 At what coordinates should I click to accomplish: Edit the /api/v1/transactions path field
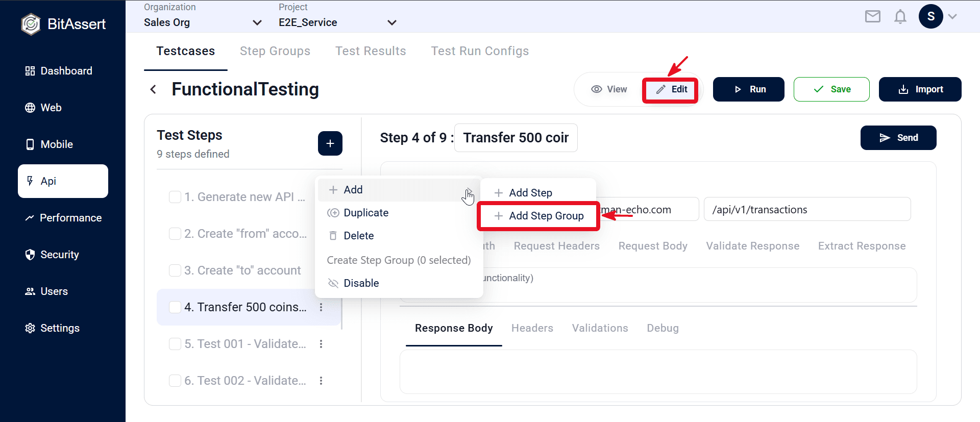tap(807, 209)
